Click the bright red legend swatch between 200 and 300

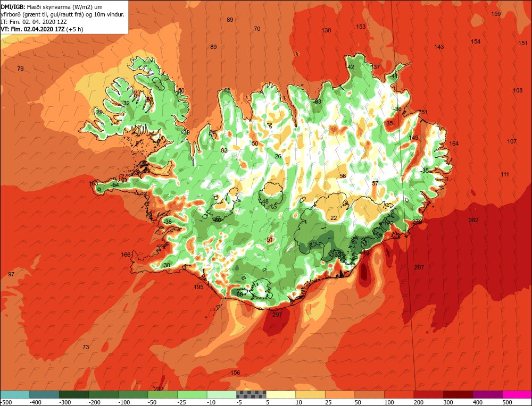(x=428, y=394)
